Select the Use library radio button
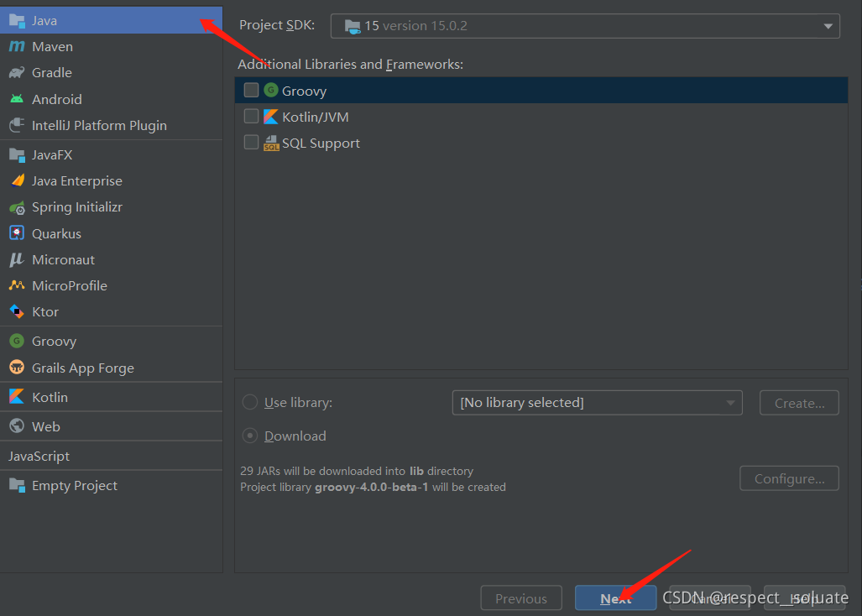 click(250, 402)
